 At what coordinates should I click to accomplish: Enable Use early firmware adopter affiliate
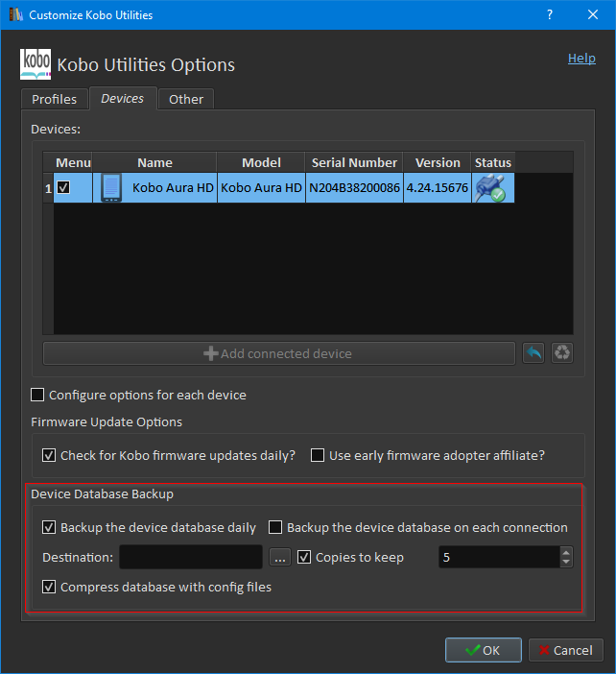coord(318,455)
